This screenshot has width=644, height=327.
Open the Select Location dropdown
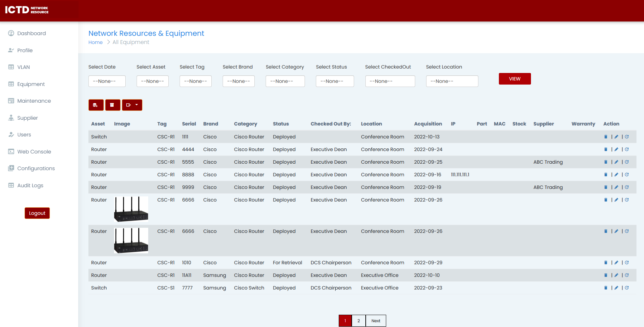point(452,81)
